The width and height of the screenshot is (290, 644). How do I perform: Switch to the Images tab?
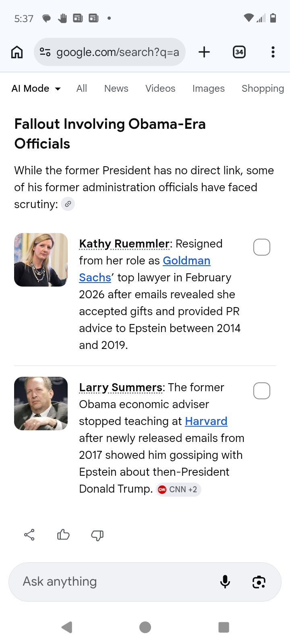(x=208, y=89)
